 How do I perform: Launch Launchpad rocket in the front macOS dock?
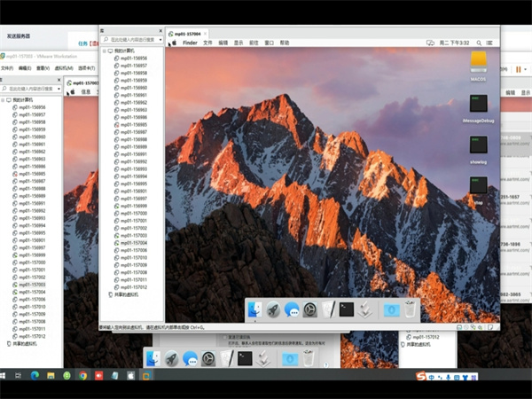click(274, 309)
